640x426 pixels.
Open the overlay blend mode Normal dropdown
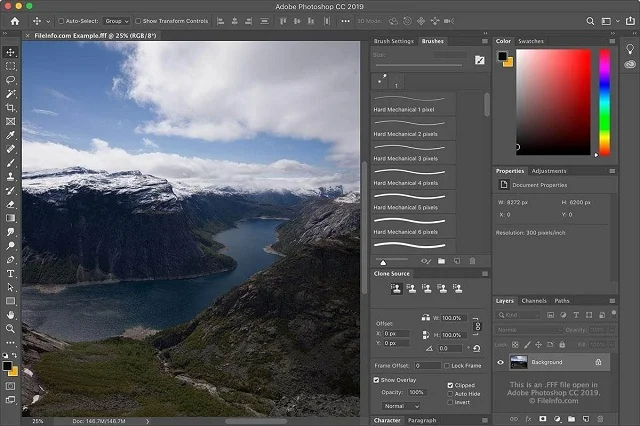[402, 406]
